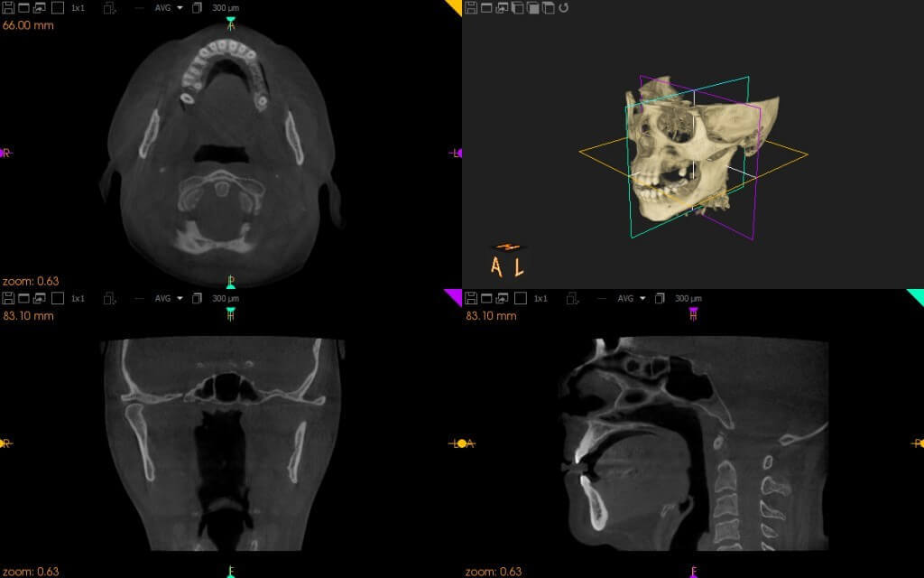Viewport: 924px width, 578px height.
Task: Click the reset rotation icon in the 3D view
Action: [564, 8]
